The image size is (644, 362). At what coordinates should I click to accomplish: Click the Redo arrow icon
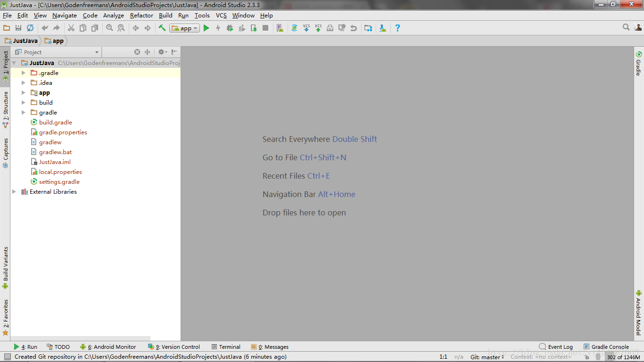[57, 28]
